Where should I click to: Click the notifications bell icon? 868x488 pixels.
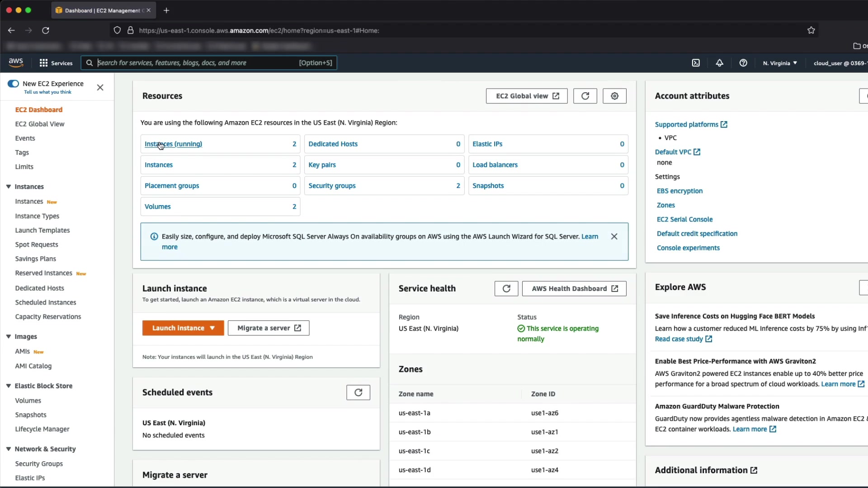[x=719, y=63]
